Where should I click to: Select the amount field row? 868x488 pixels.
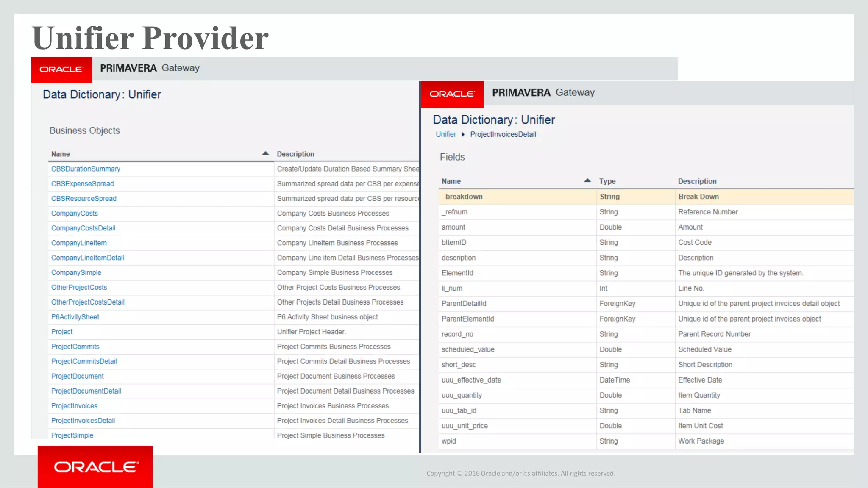646,227
